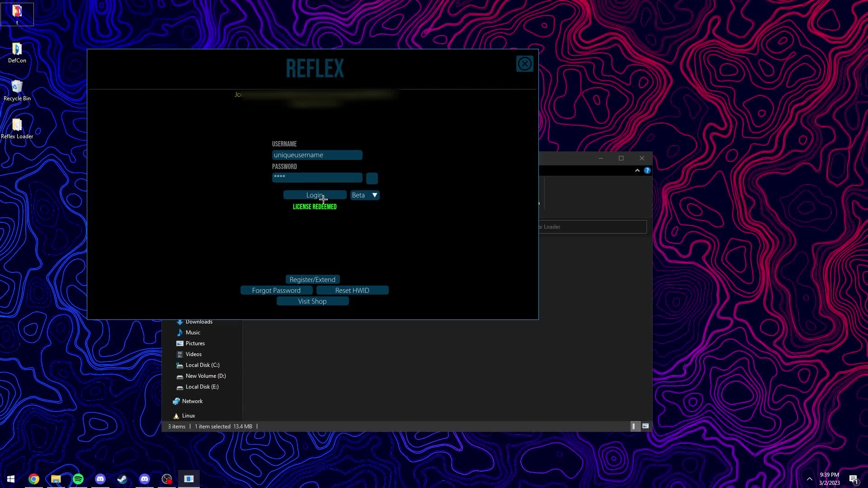The width and height of the screenshot is (868, 488).
Task: Select the Reflex Loader desktop icon
Action: (17, 129)
